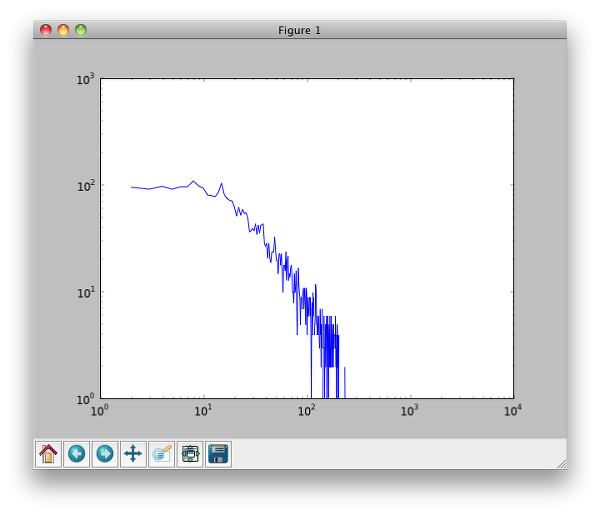The image size is (600, 515).
Task: Click the 10^1 y-axis tick label
Action: point(85,293)
